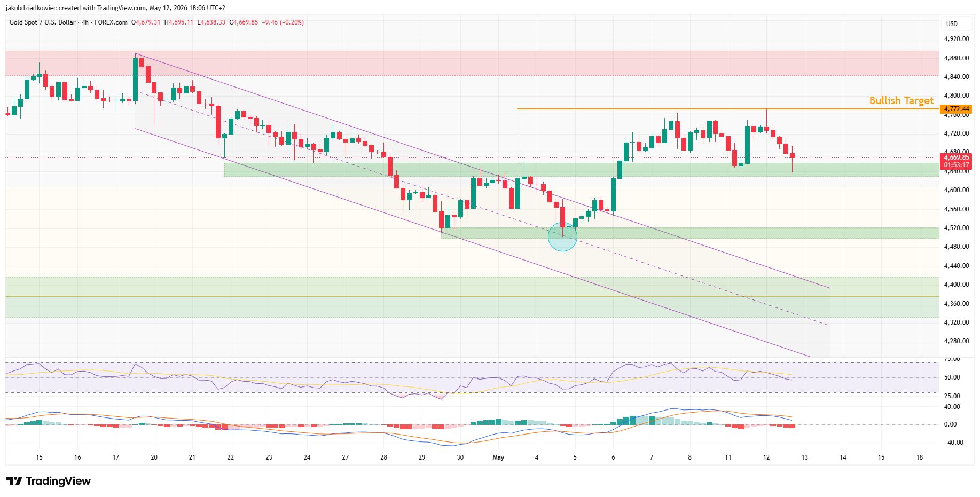This screenshot has width=980, height=497.
Task: Select the Gold Spot / U.S. Dollar symbol title
Action: (x=43, y=22)
